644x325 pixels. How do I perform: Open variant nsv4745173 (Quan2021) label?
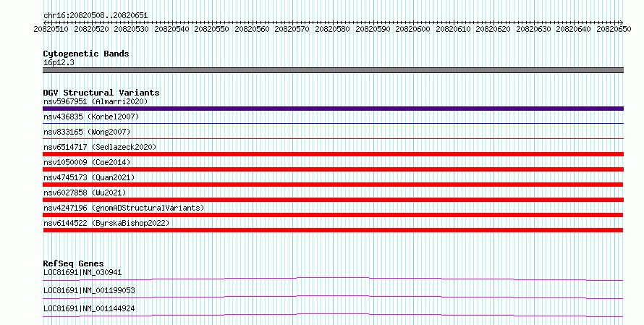click(89, 177)
